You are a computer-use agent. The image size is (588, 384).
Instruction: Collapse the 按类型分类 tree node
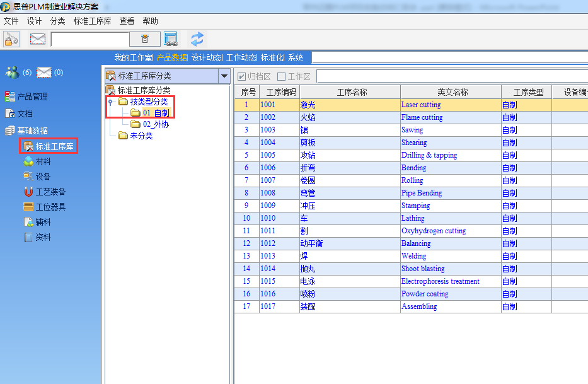[111, 102]
